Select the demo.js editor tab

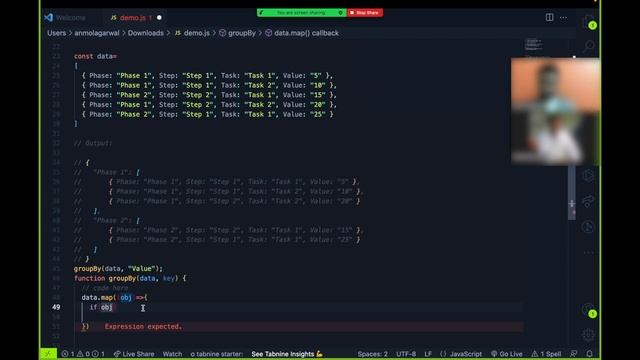coord(136,18)
